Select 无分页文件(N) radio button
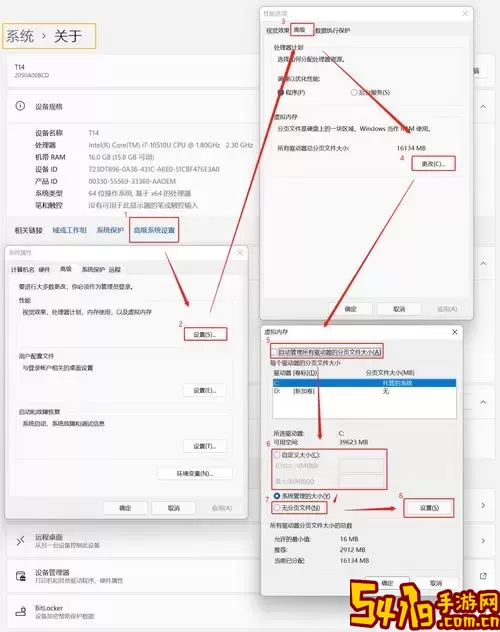This screenshot has height=632, width=500. (x=277, y=508)
